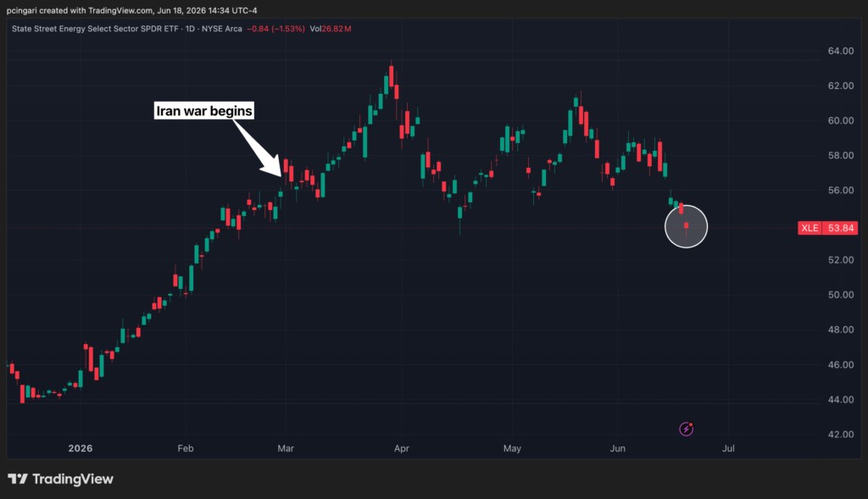Click the 46.00 price axis label
Image resolution: width=868 pixels, height=499 pixels.
840,364
